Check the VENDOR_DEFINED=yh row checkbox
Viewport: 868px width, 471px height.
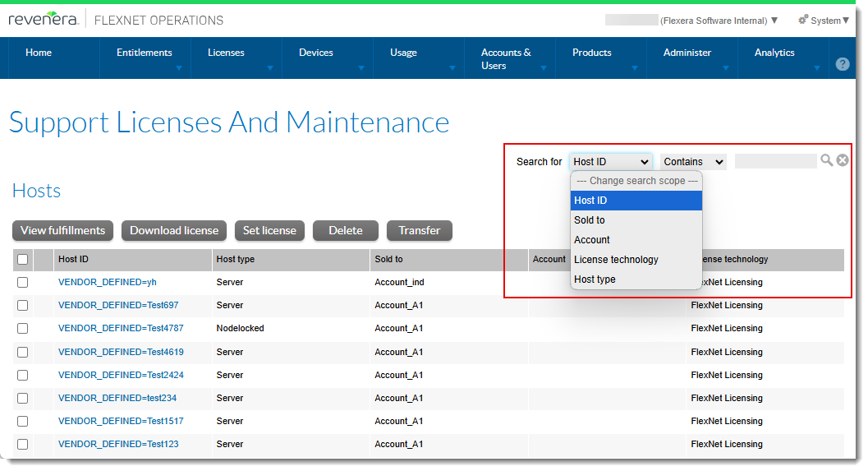23,282
